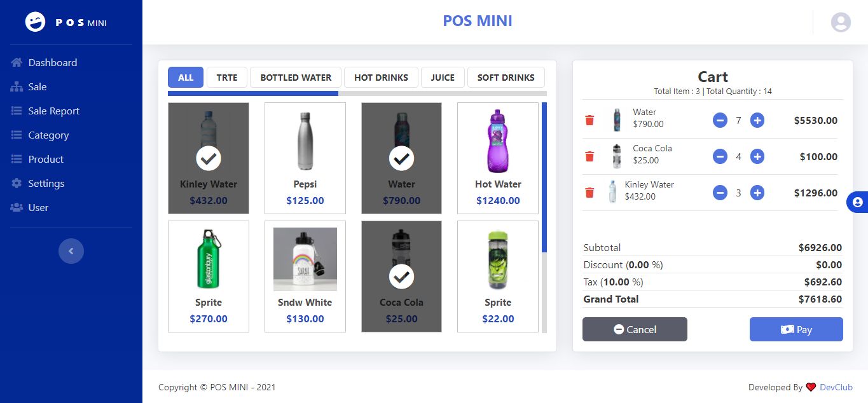Deselect the checked Kinley Water product
868x403 pixels.
[209, 158]
